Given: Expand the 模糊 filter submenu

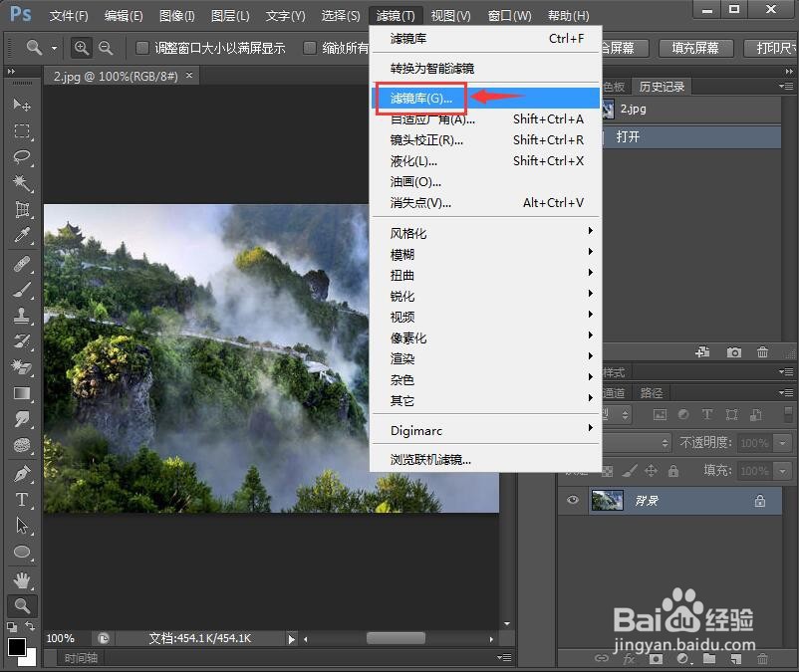Looking at the screenshot, I should pyautogui.click(x=485, y=254).
